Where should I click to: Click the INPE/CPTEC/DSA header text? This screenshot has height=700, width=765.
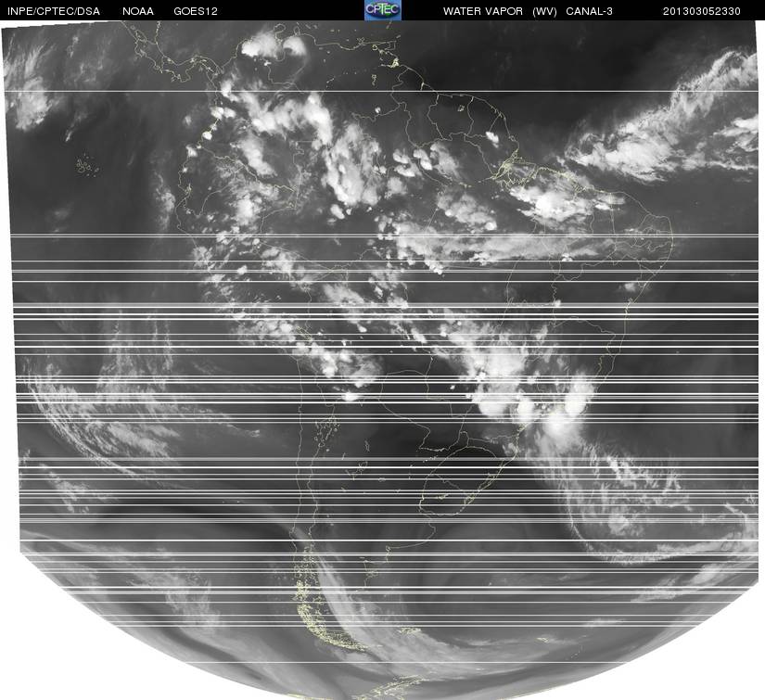(x=54, y=11)
